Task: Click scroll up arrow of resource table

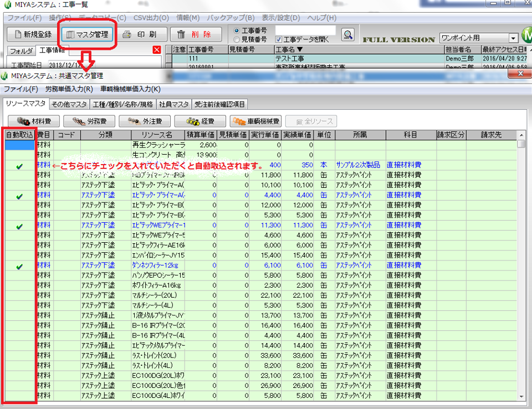Action: coord(521,135)
